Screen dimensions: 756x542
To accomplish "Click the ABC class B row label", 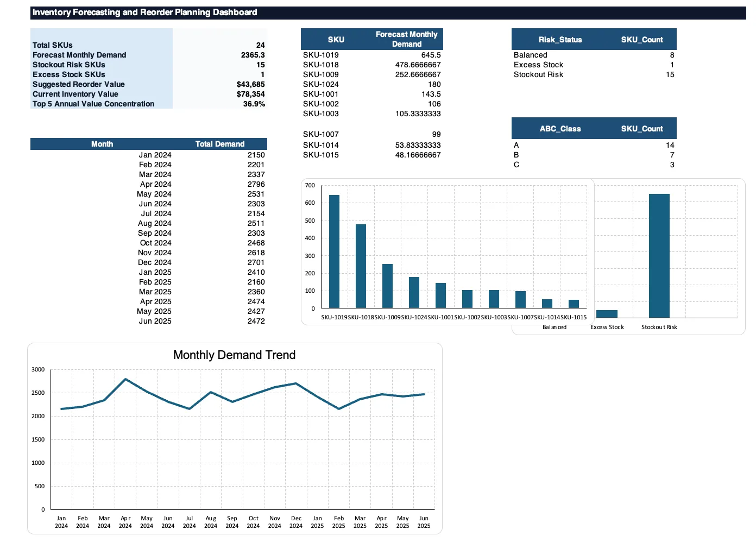I will (x=516, y=155).
